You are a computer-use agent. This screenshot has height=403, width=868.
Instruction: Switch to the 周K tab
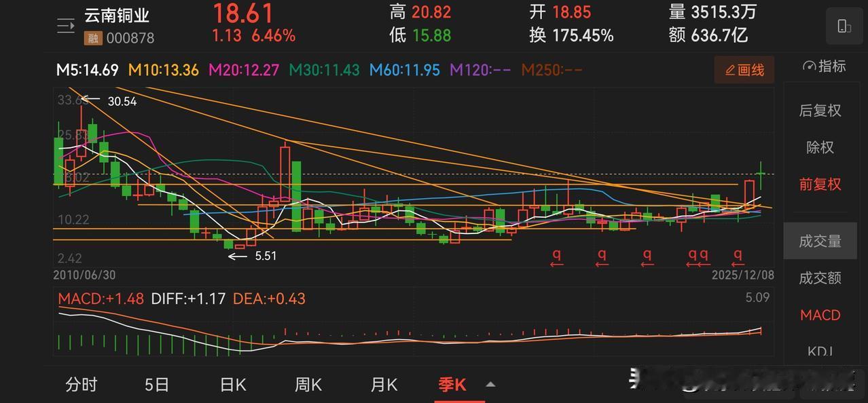pos(308,385)
